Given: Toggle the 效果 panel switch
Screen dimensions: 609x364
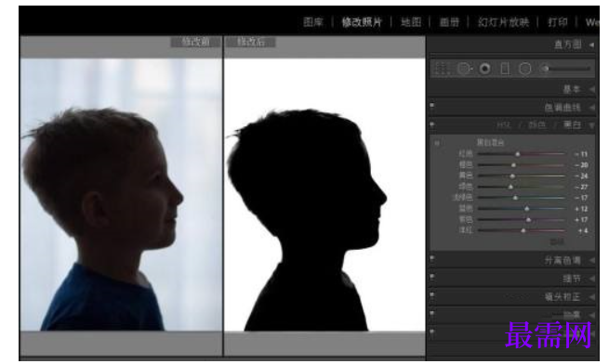Looking at the screenshot, I should pos(432,313).
